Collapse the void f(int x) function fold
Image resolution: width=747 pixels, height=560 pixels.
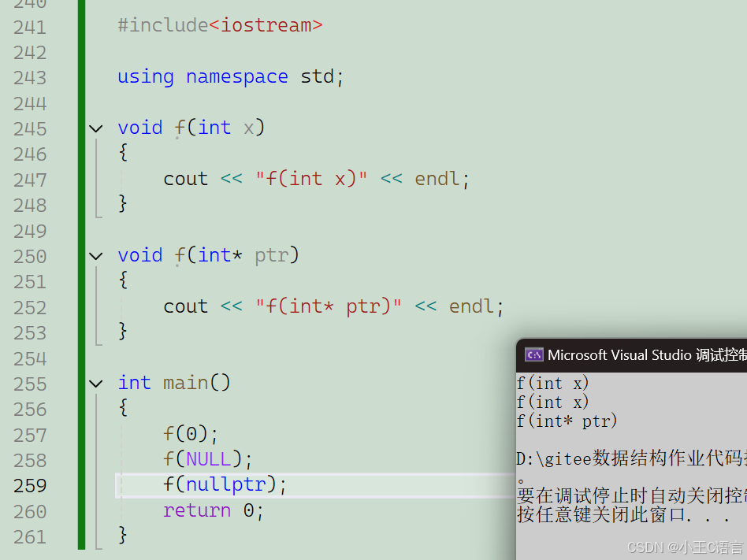click(96, 128)
